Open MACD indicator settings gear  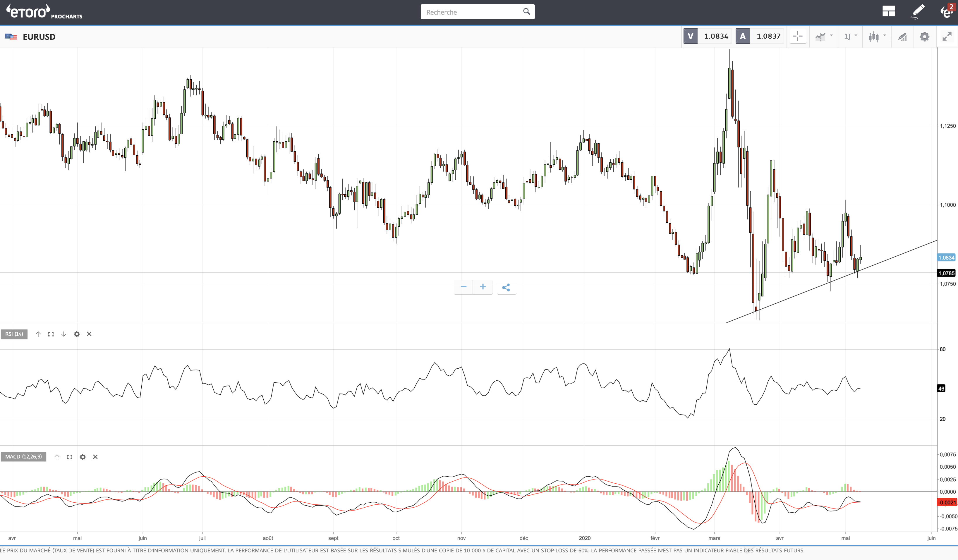tap(83, 457)
